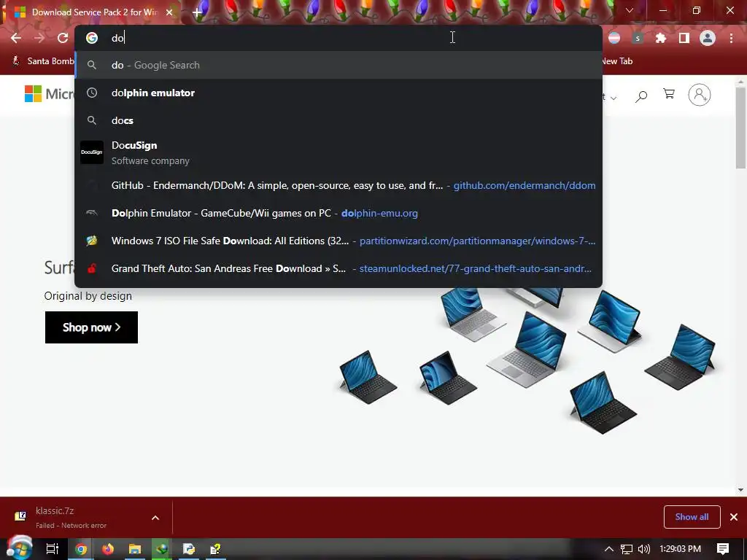Screen dimensions: 747x560
Task: Click the page vertical scrollbar thumb
Action: (740, 128)
